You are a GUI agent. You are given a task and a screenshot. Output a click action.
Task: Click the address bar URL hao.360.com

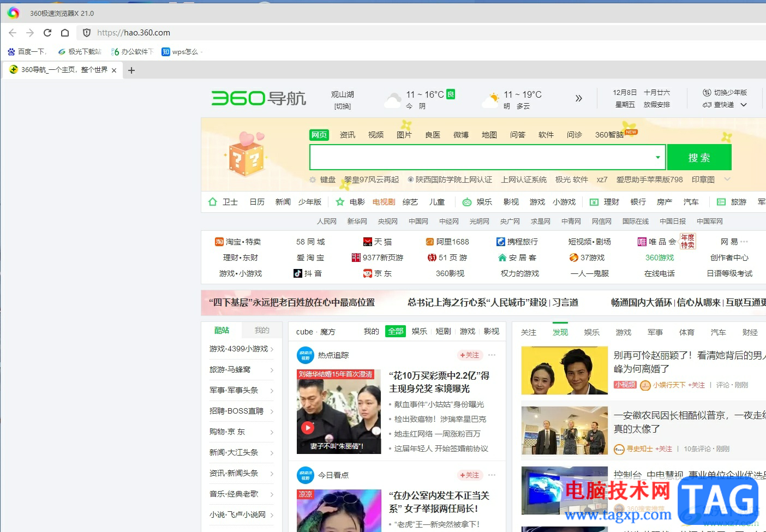point(134,33)
